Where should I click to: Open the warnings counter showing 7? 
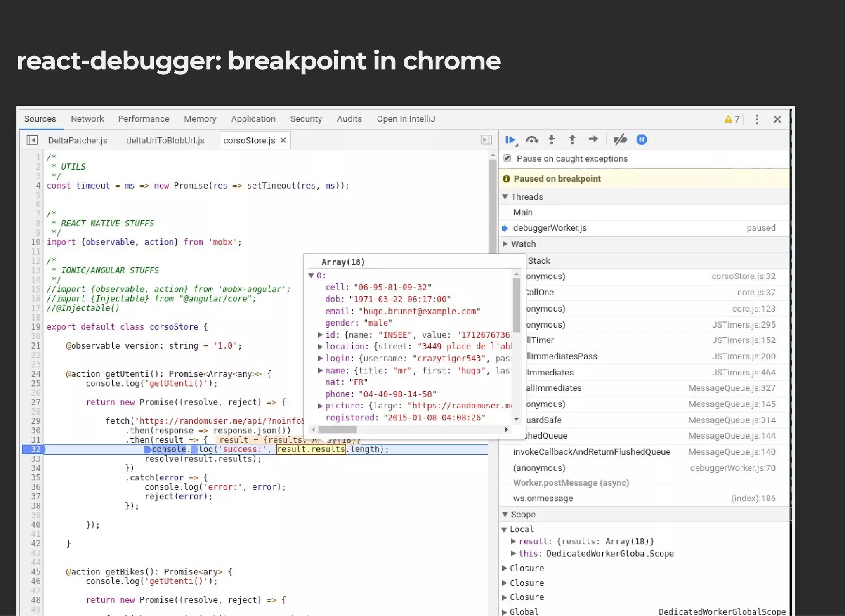tap(732, 119)
